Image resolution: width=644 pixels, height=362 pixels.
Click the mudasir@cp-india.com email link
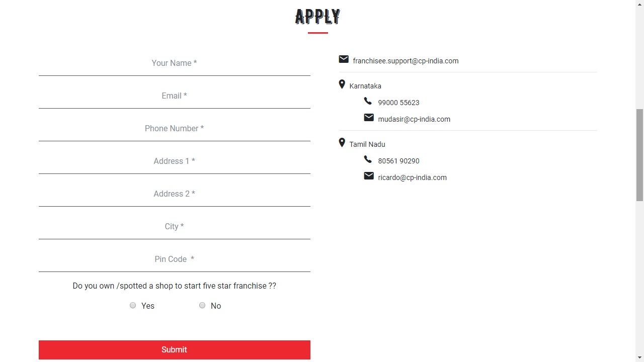click(414, 119)
